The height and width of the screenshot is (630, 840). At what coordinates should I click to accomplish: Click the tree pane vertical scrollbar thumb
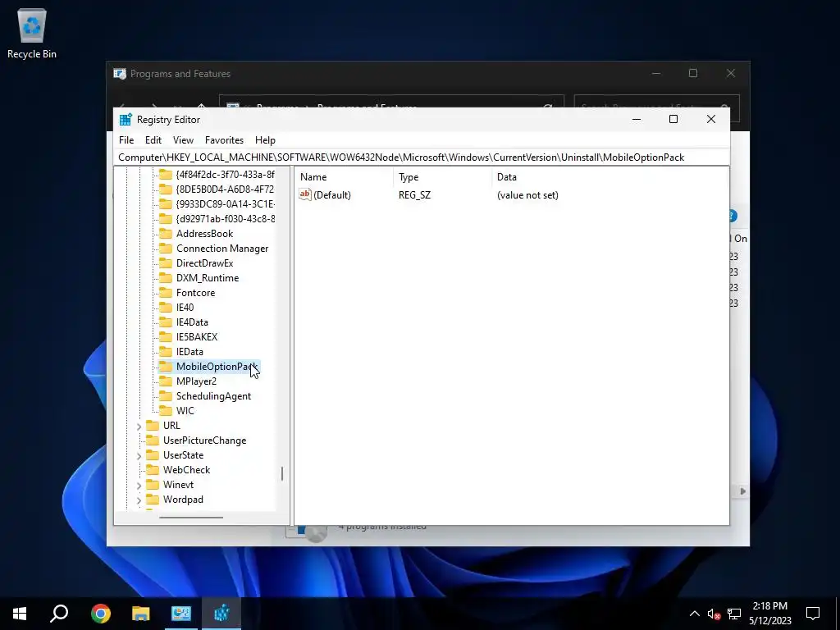tap(282, 473)
